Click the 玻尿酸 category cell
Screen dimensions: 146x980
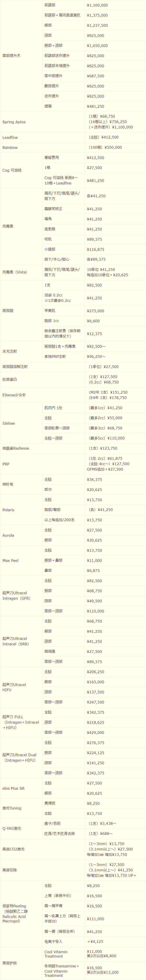coord(21,311)
